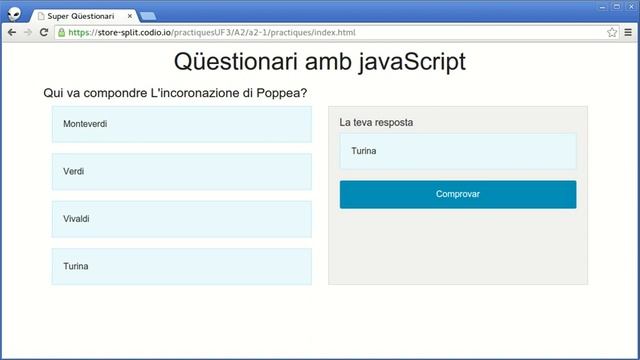Reload the page with the refresh icon
The width and height of the screenshot is (640, 360).
44,32
